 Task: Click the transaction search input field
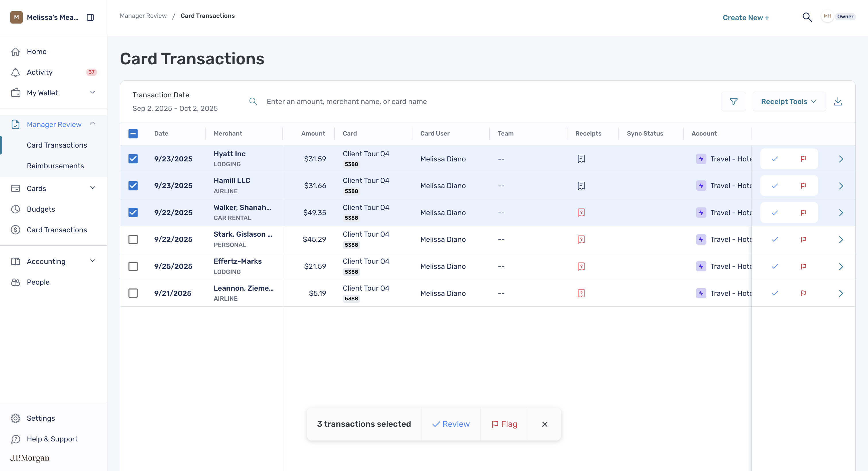(347, 101)
